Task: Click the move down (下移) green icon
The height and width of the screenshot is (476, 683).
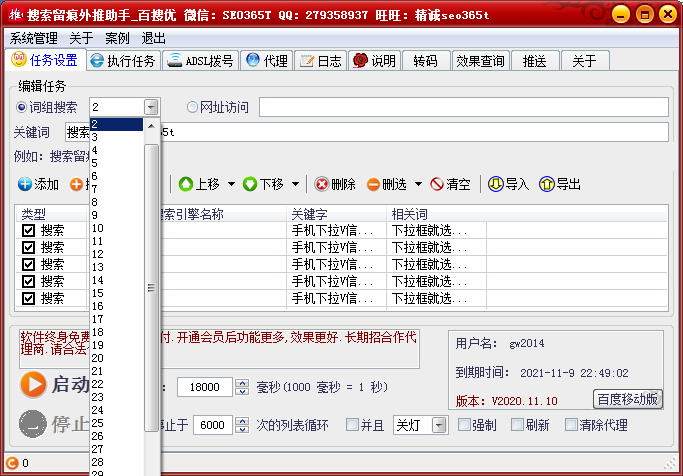Action: click(250, 184)
